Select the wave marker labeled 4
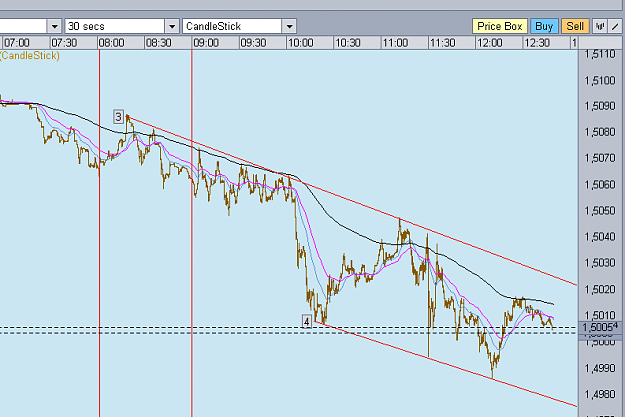 click(x=307, y=321)
